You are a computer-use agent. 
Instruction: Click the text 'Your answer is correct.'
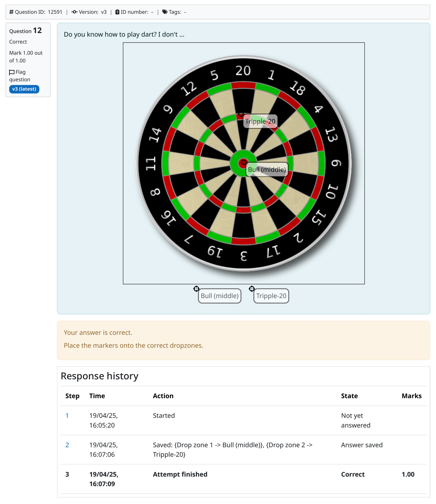pos(98,333)
